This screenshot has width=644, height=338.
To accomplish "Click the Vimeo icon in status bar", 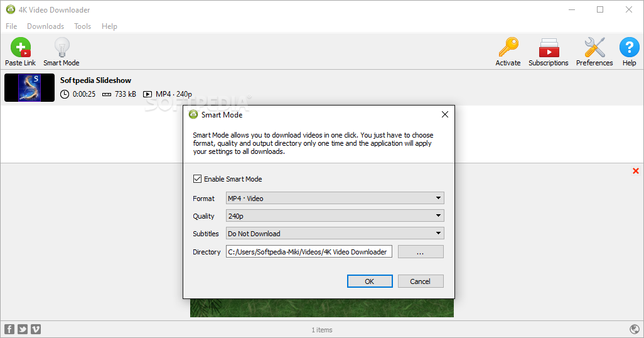I will [x=36, y=329].
